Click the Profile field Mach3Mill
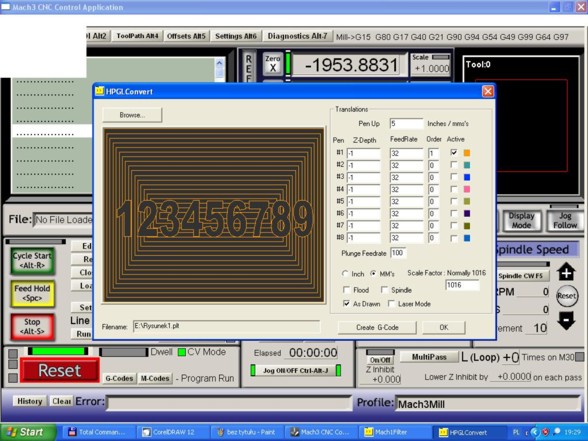588x441 pixels. point(488,404)
